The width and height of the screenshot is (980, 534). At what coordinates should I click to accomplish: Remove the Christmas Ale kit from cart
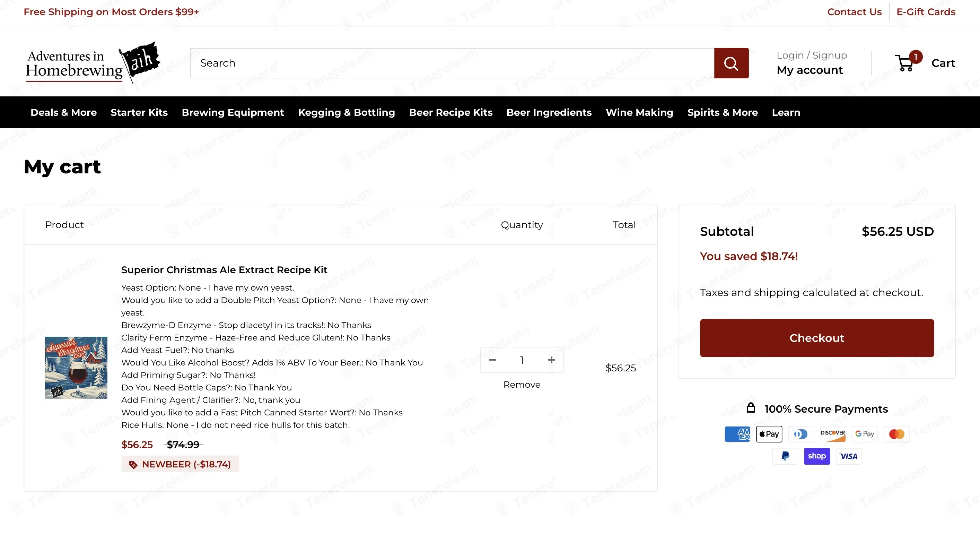coord(522,385)
